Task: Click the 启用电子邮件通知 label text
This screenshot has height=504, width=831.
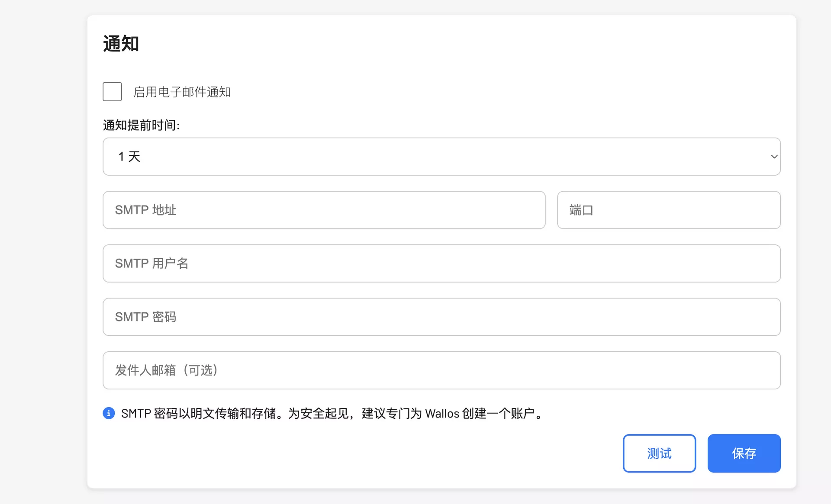Action: click(x=182, y=92)
